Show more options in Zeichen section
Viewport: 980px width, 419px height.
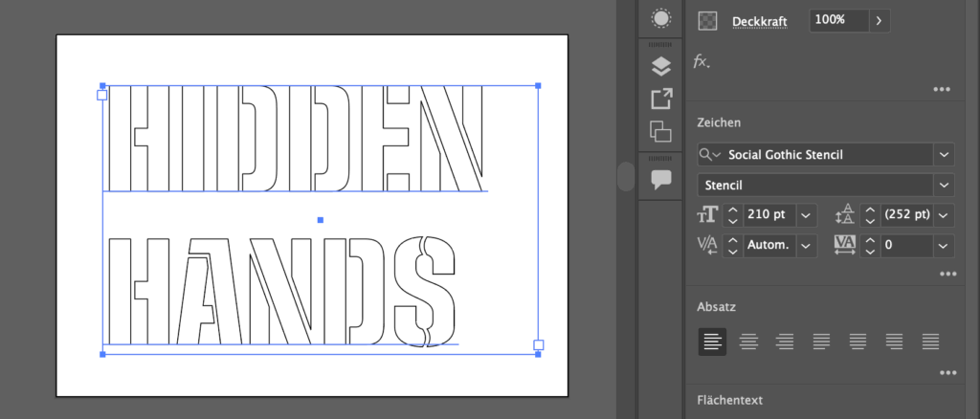click(x=947, y=274)
